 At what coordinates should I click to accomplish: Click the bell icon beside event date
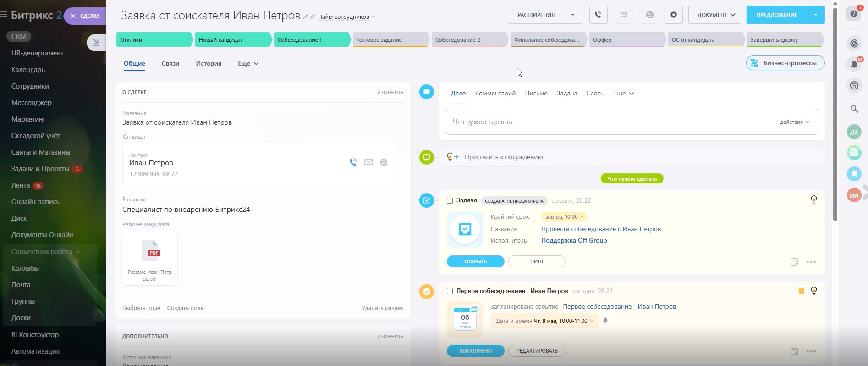coord(605,321)
